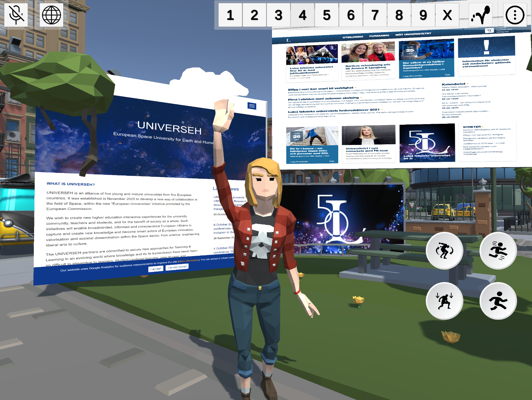Screen dimensions: 532x400
Task: Trigger the crouch down emote icon
Action: 445,301
